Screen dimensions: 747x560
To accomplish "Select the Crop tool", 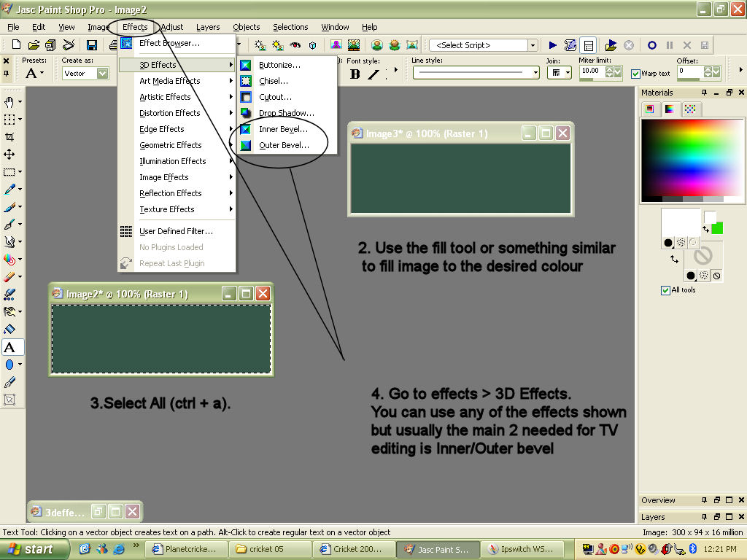I will pos(9,136).
